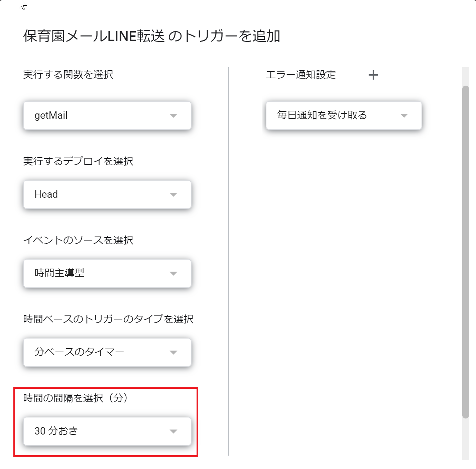Click the dropdown arrow on 毎日通知を受け取る

tap(405, 116)
